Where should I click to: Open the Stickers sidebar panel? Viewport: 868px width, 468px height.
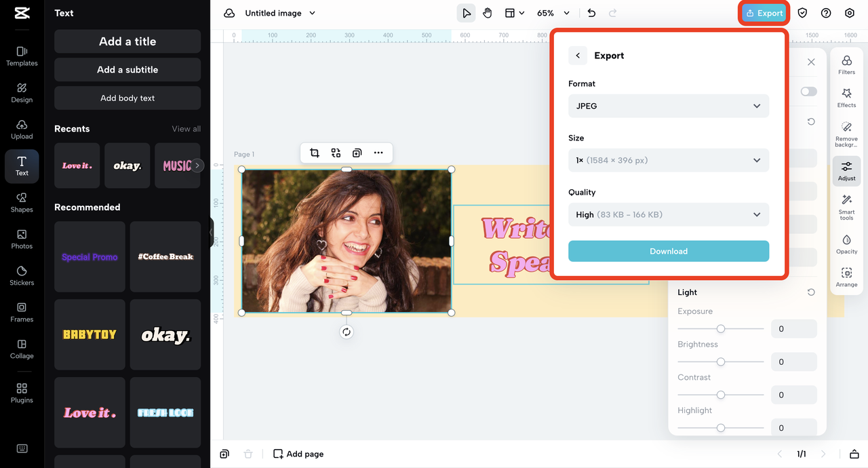pos(22,276)
